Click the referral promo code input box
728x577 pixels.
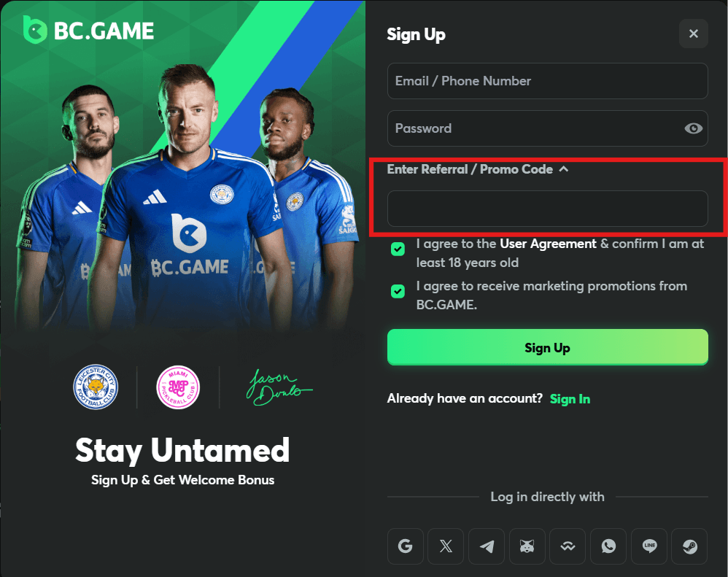point(547,209)
